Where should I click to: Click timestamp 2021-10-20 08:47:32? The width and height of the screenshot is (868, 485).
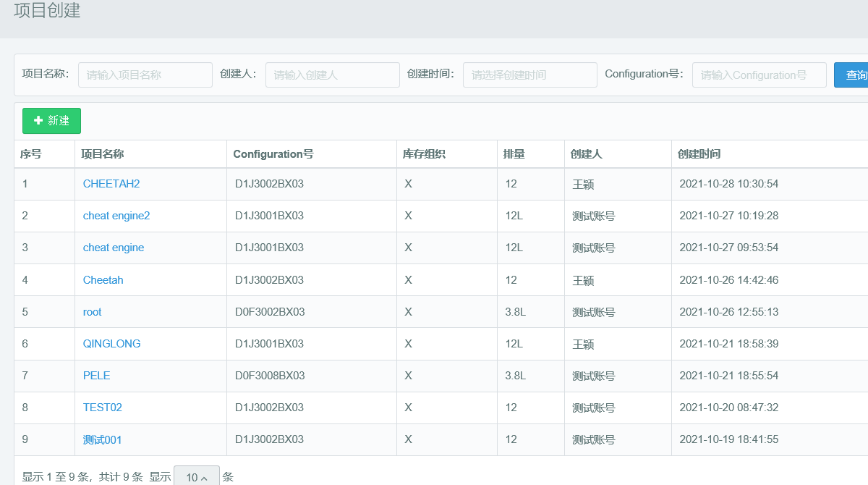(x=729, y=408)
